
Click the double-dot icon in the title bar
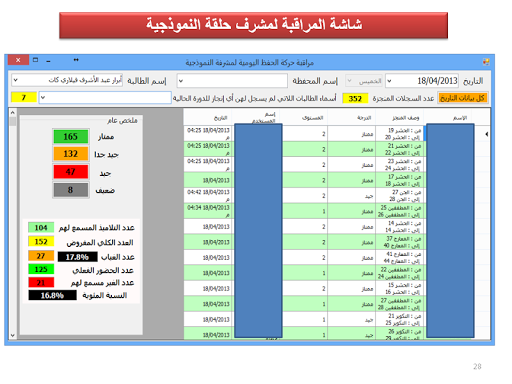point(76,60)
